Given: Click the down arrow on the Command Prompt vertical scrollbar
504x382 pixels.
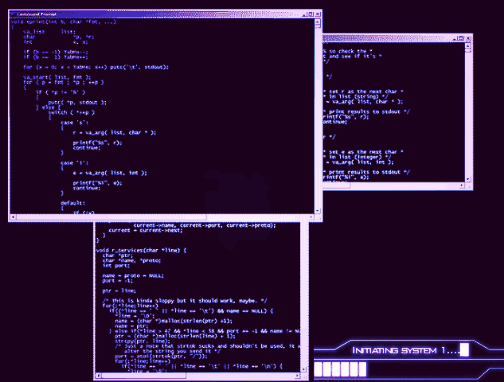Looking at the screenshot, I should pyautogui.click(x=318, y=211).
